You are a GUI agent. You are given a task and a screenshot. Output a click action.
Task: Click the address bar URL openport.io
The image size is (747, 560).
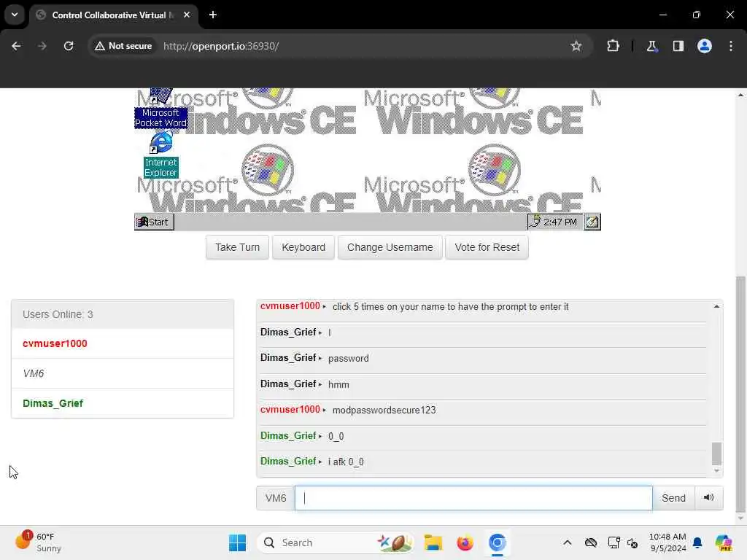pos(220,46)
